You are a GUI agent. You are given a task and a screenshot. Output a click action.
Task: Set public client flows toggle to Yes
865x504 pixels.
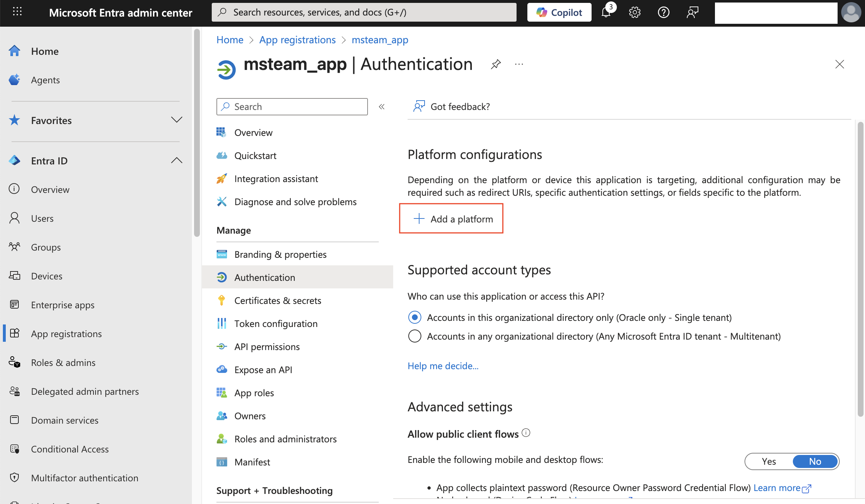point(769,461)
